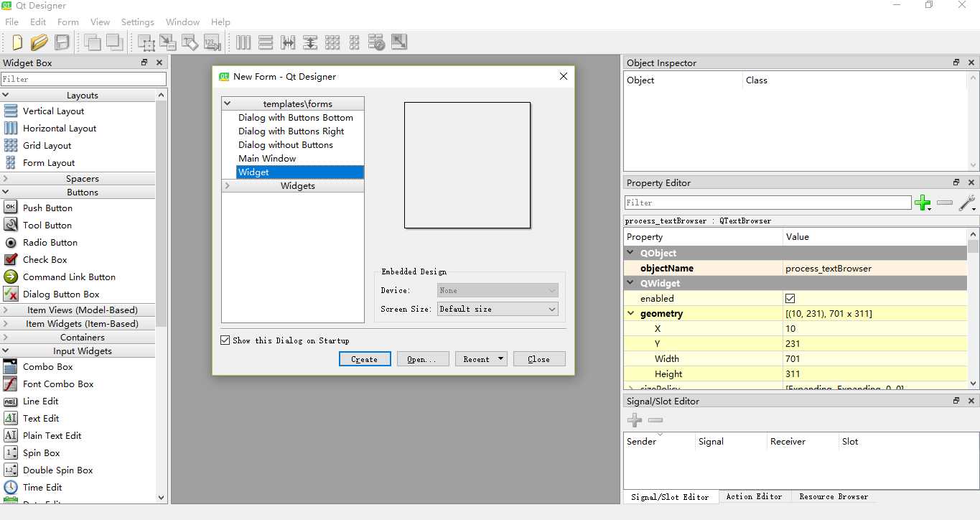The width and height of the screenshot is (980, 520).
Task: Click the Bring to Front toolbar icon
Action: (x=114, y=42)
